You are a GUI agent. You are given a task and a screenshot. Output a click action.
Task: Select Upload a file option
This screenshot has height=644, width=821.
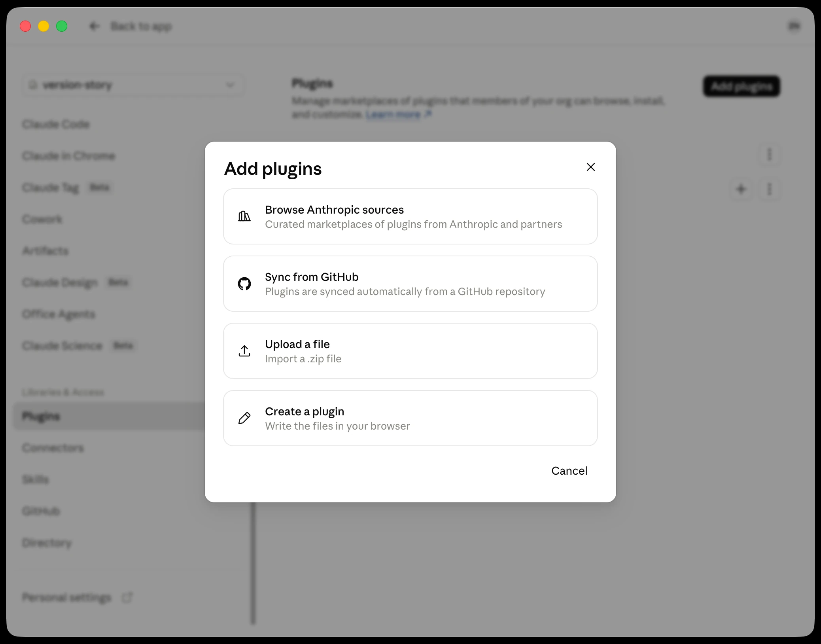coord(410,351)
